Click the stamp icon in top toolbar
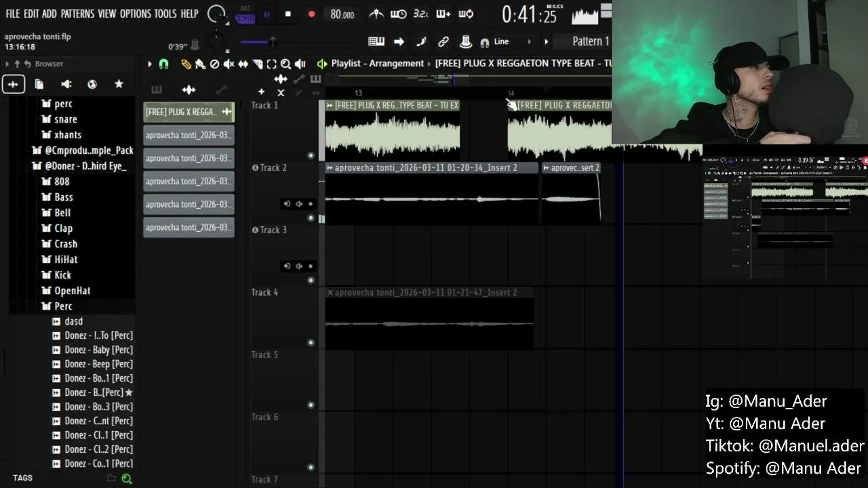Viewport: 868px width, 488px height. 466,41
